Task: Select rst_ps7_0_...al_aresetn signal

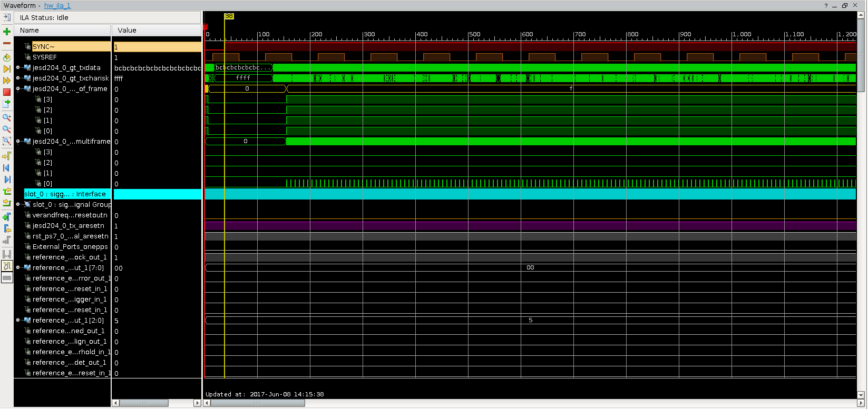Action: [x=71, y=236]
